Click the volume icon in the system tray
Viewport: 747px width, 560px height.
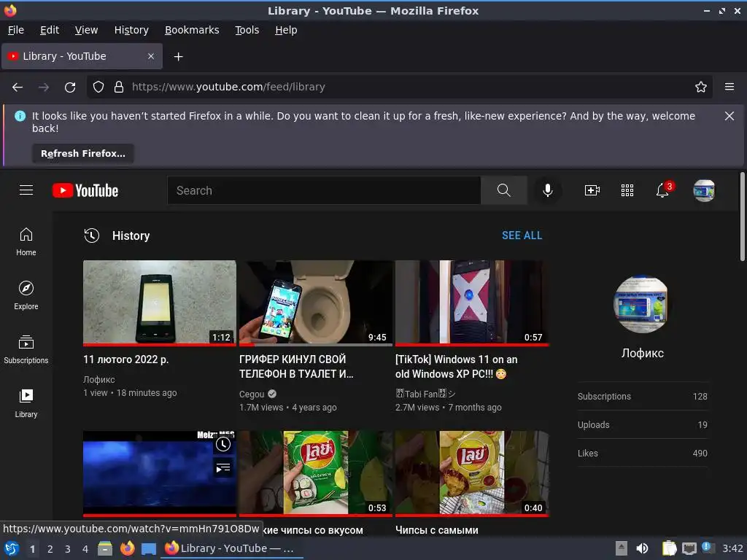click(x=642, y=548)
